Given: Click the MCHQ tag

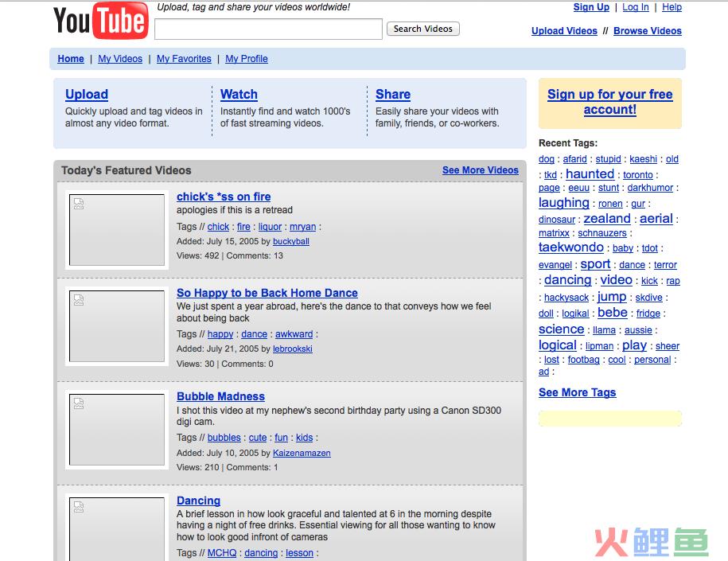Looking at the screenshot, I should pos(221,552).
